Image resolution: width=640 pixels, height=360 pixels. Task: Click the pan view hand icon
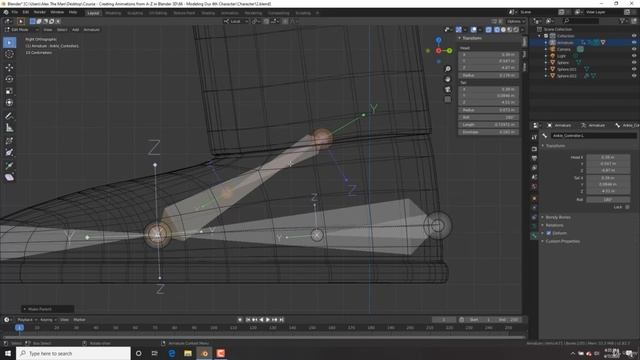pyautogui.click(x=448, y=79)
